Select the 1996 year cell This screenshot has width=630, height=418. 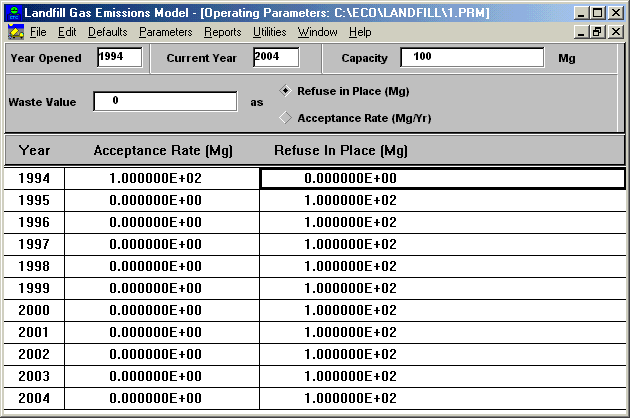tap(34, 222)
